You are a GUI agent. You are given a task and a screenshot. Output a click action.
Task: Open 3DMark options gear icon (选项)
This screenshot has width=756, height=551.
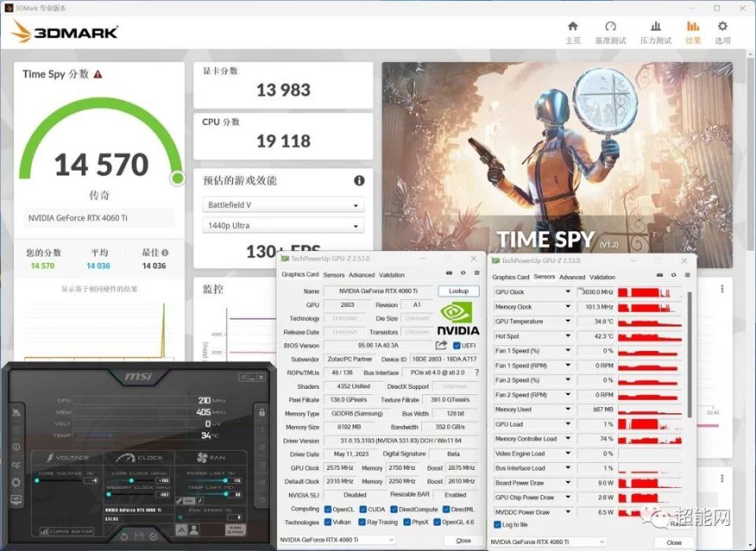(x=722, y=26)
